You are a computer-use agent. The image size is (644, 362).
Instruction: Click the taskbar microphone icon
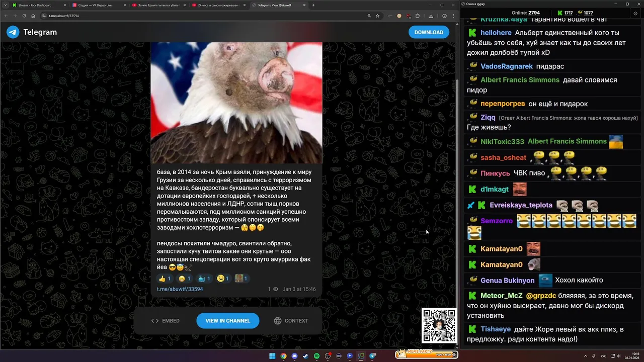pos(594,356)
